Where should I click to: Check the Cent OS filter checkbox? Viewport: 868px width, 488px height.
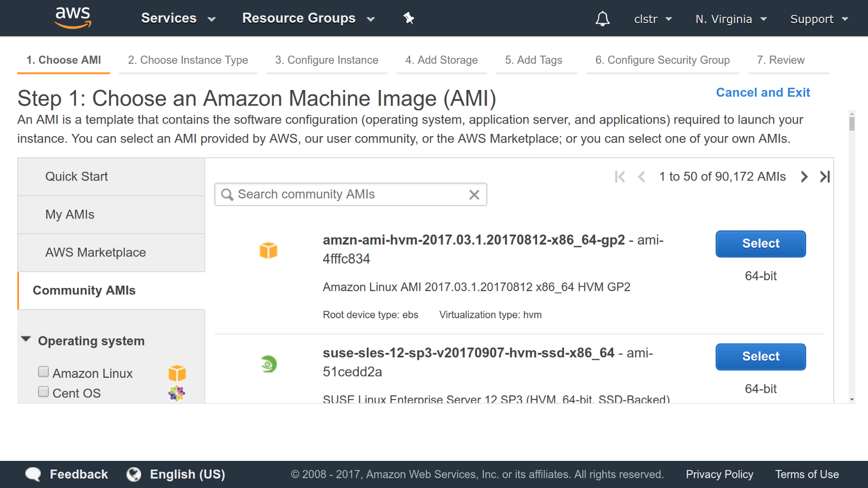click(43, 391)
